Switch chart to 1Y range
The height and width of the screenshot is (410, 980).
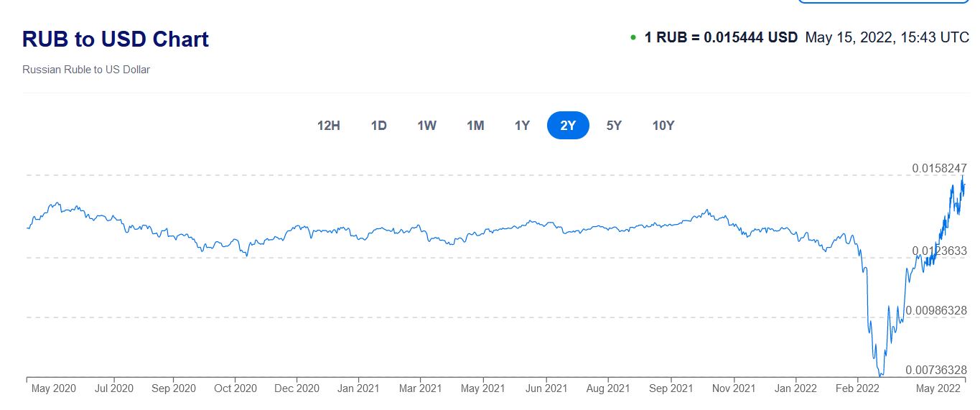[522, 126]
